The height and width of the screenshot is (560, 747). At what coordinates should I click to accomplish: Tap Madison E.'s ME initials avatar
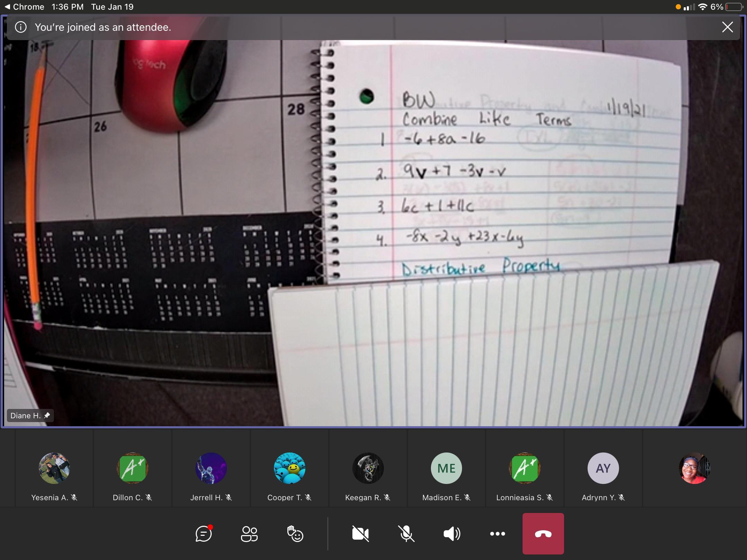click(446, 468)
